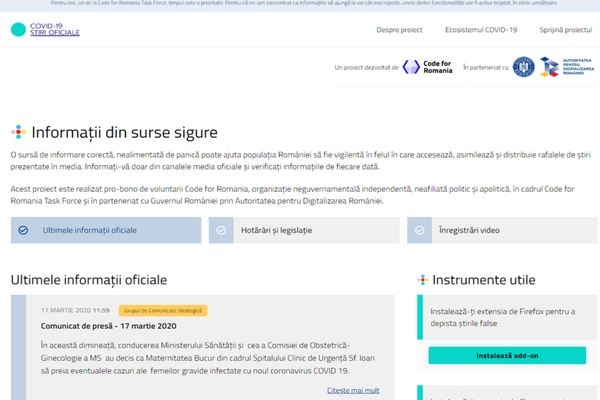Click the Romanian Government round emblem
Screen dimensions: 600x400
pos(523,67)
